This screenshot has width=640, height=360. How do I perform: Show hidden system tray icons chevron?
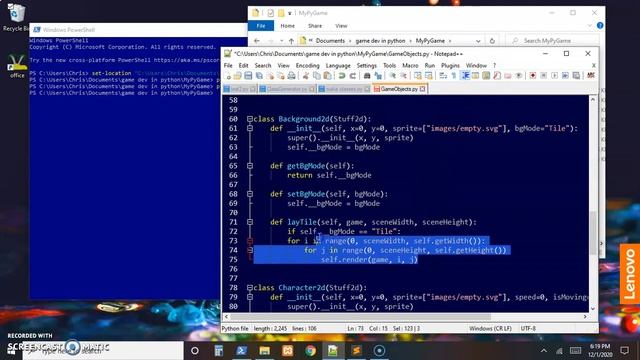click(544, 351)
